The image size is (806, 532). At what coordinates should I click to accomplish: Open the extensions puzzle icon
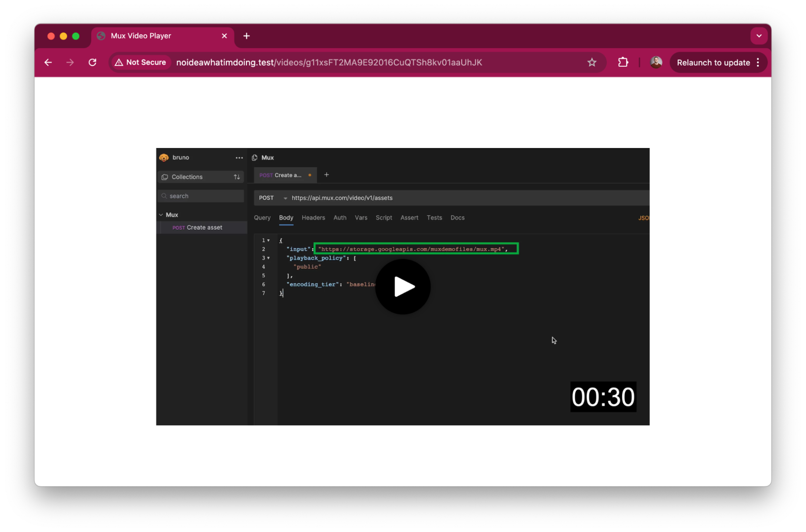point(623,63)
